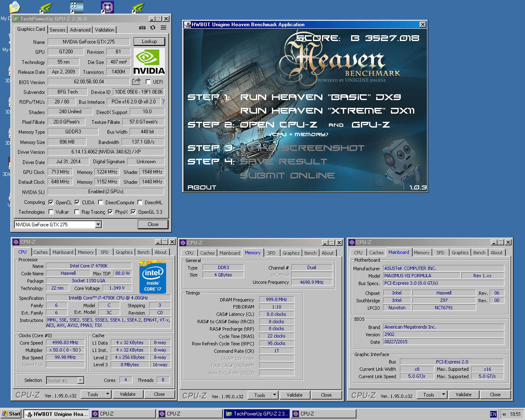This screenshot has height=420, width=525.
Task: Click RUN HEAVEN "BASIC" DX9
Action: coord(320,97)
